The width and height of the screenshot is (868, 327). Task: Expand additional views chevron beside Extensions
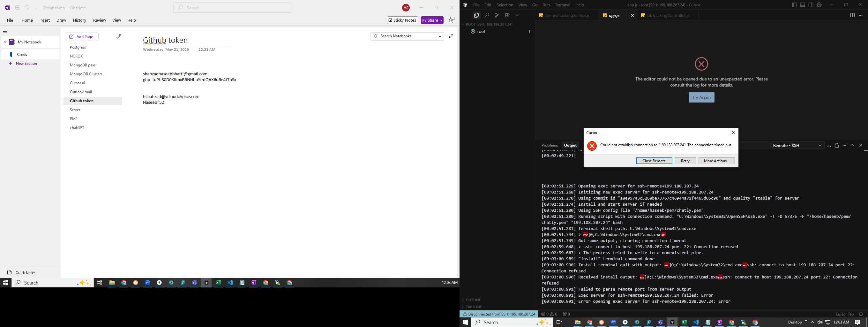pyautogui.click(x=517, y=15)
